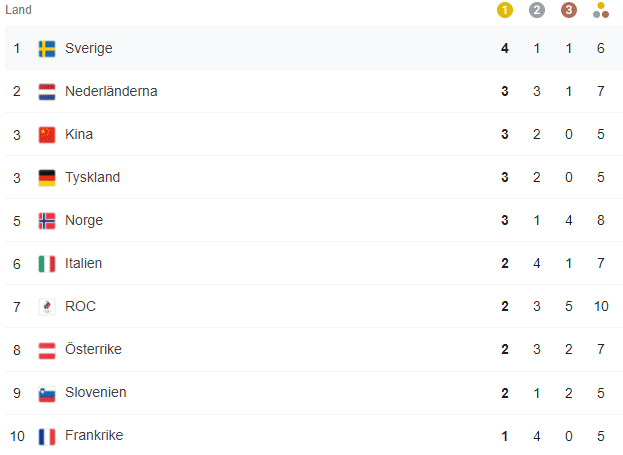The width and height of the screenshot is (623, 455).
Task: Click the China flag icon
Action: pyautogui.click(x=47, y=135)
